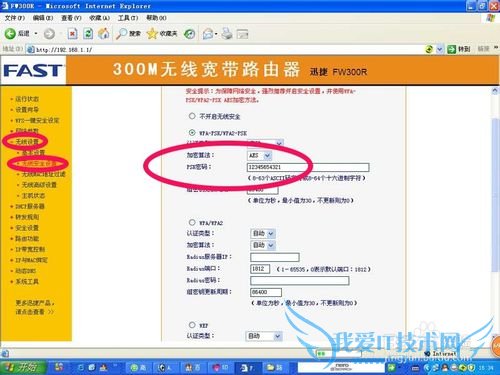Image resolution: width=500 pixels, height=375 pixels.
Task: Open 无线高级设置 in the sidebar
Action: [x=39, y=185]
